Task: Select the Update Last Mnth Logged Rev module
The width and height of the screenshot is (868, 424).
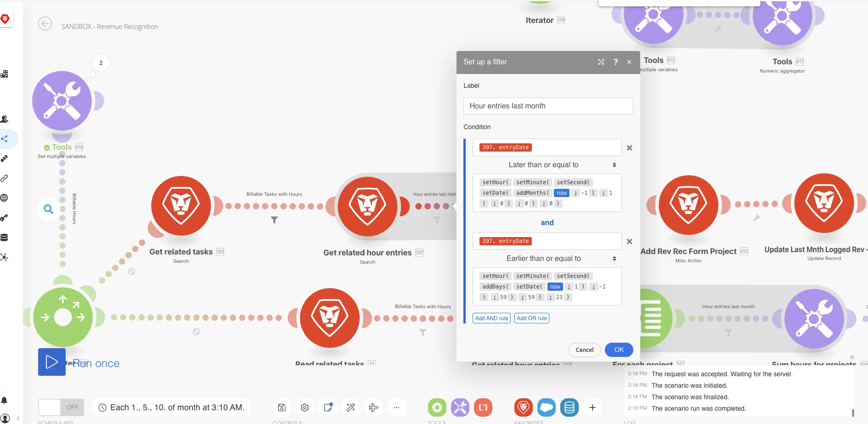Action: coord(824,203)
